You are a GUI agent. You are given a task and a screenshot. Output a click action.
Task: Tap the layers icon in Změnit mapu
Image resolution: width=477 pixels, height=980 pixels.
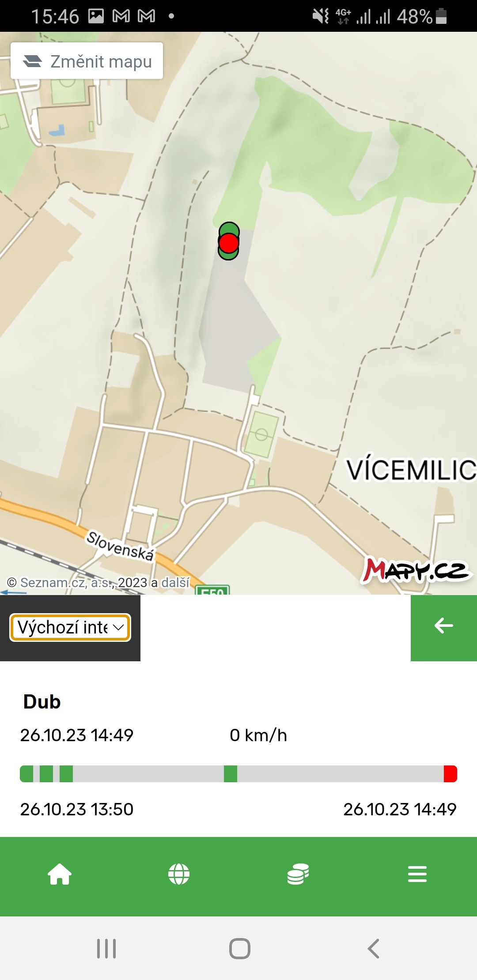click(32, 61)
